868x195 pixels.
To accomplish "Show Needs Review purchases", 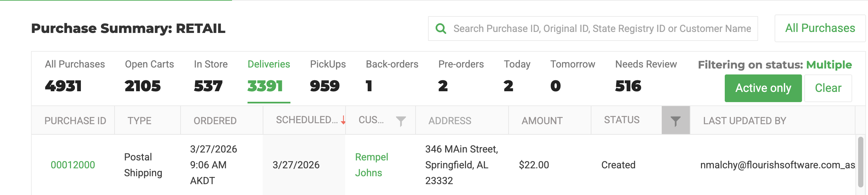I will click(x=646, y=75).
